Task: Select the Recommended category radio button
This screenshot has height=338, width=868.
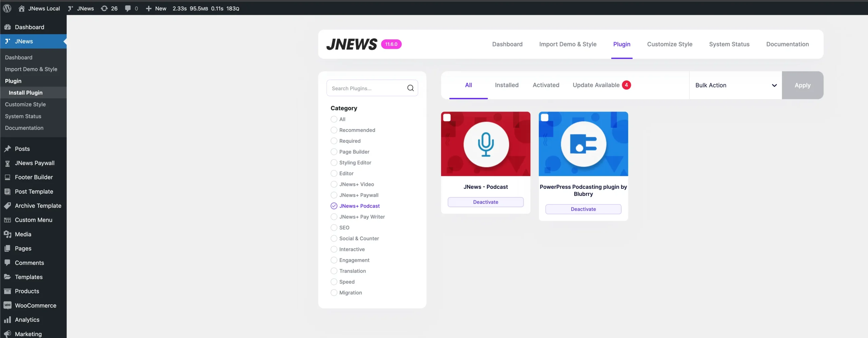Action: point(334,130)
